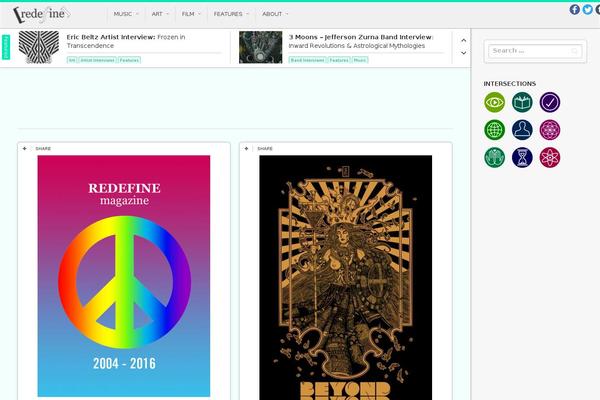Click Music tag under 3 Moons article

click(x=360, y=60)
